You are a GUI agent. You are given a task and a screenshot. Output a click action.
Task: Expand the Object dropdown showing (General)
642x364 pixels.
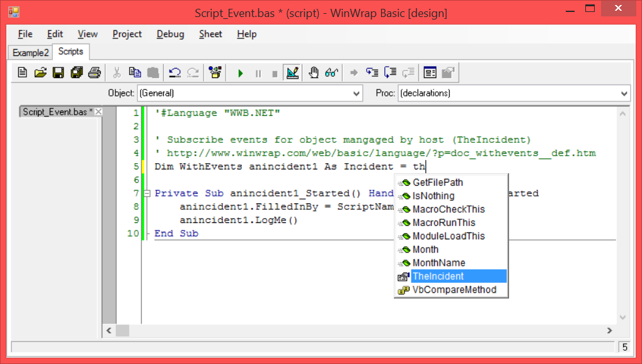(x=356, y=93)
